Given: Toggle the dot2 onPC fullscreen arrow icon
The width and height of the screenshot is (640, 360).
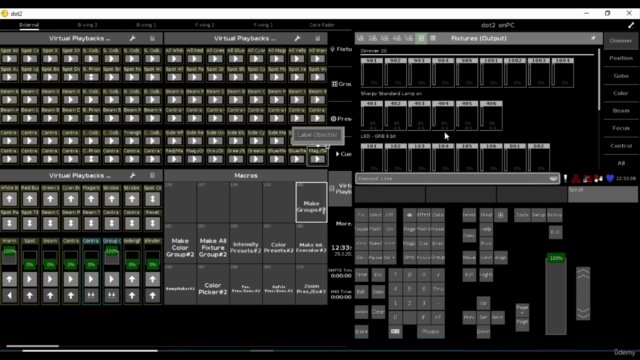Looking at the screenshot, I should tap(631, 25).
